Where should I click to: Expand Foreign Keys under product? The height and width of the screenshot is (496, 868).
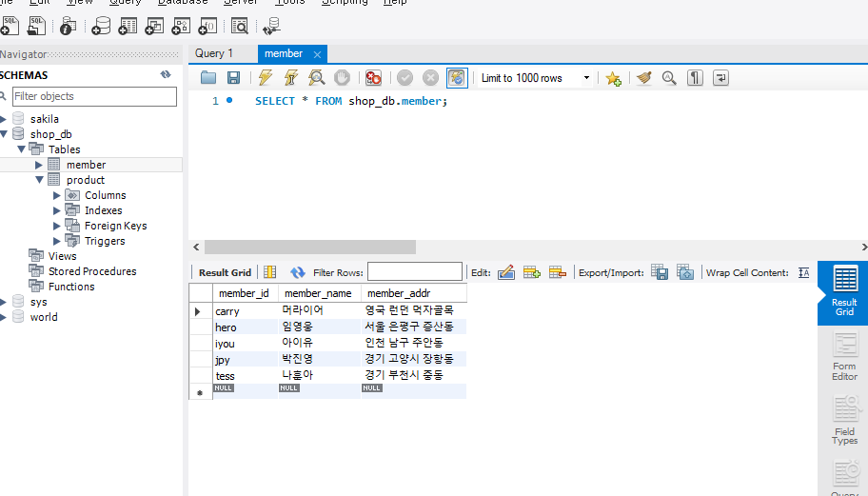[x=56, y=226]
